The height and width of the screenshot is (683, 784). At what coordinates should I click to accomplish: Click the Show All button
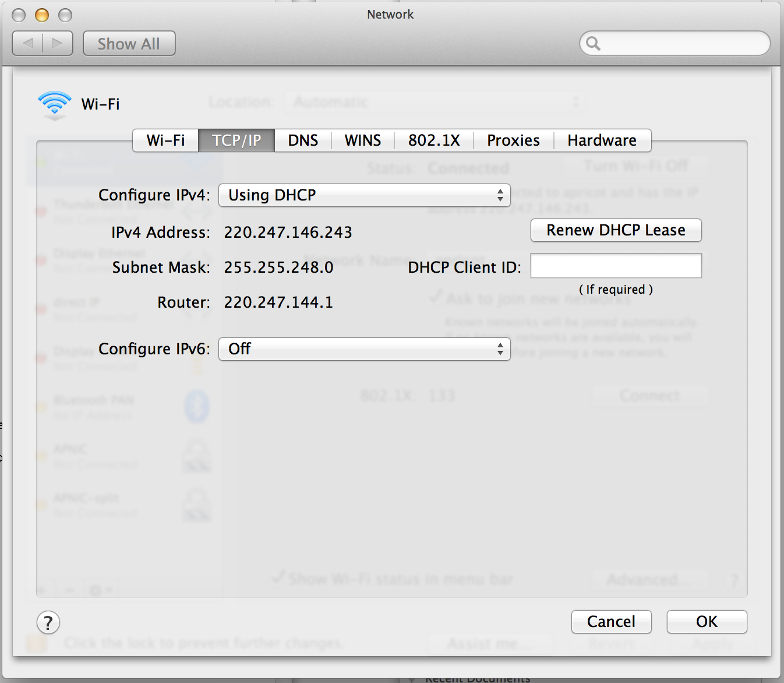pos(129,44)
